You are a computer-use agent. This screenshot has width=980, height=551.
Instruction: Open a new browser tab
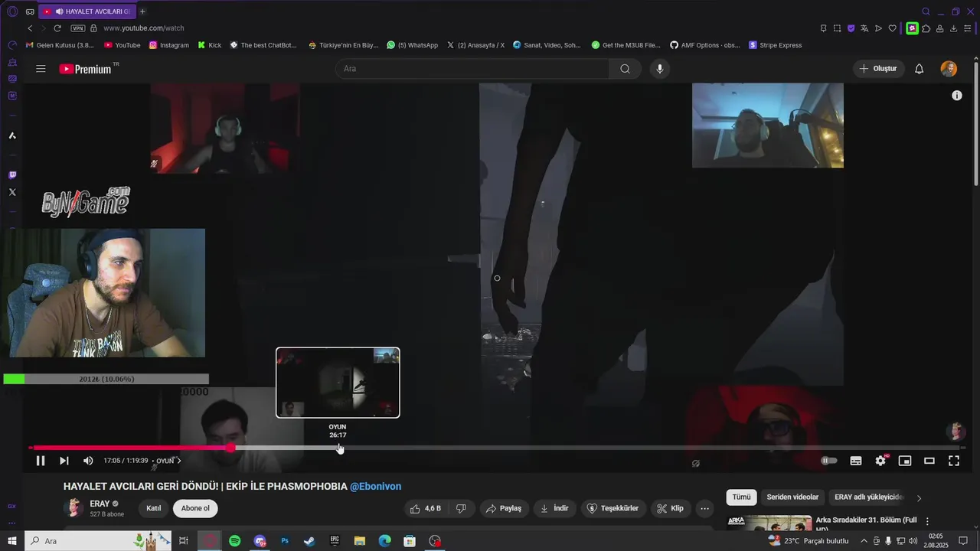click(x=142, y=11)
